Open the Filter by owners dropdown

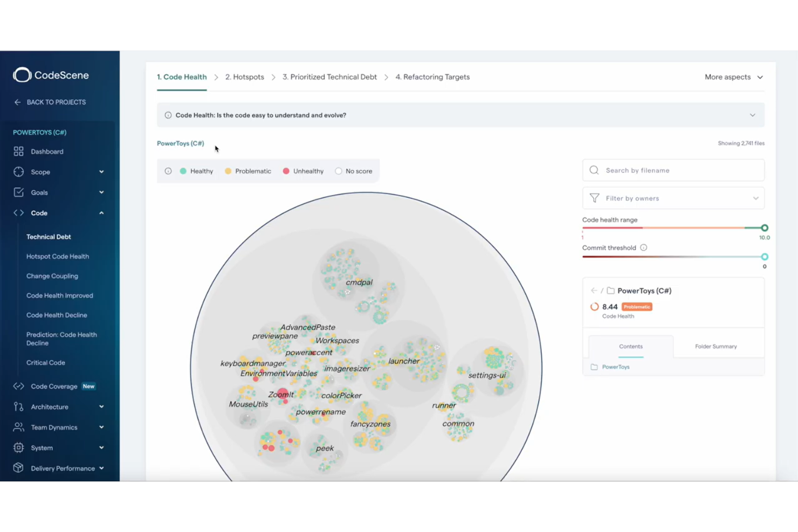click(x=673, y=198)
